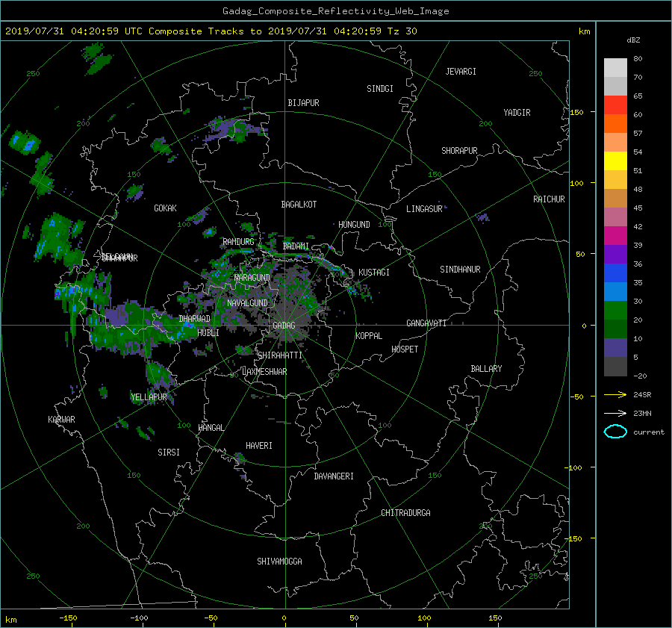Click the BIJAPUR city label
Image resolution: width=672 pixels, height=628 pixels.
tap(303, 103)
